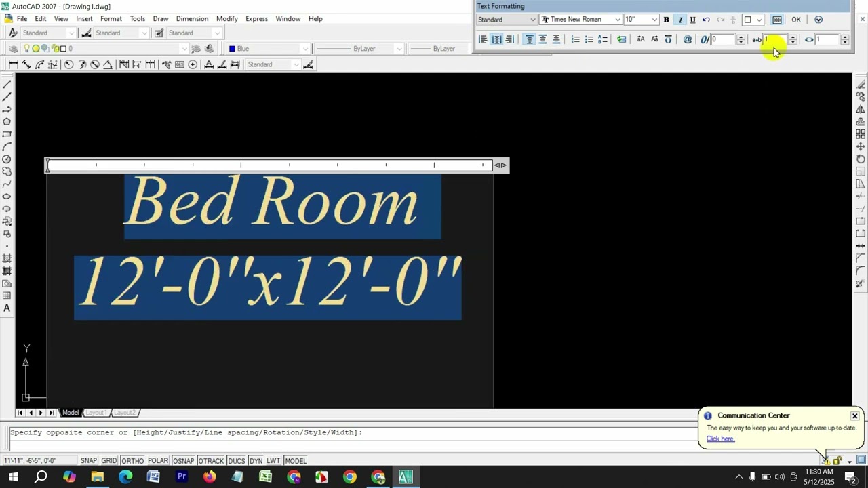
Task: Set top vertical justification
Action: coord(530,39)
